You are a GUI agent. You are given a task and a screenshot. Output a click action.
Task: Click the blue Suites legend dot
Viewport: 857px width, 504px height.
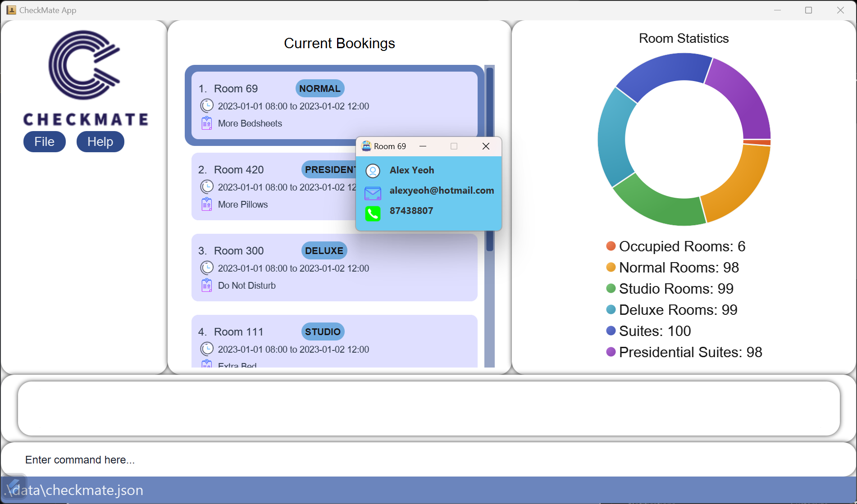coord(611,331)
